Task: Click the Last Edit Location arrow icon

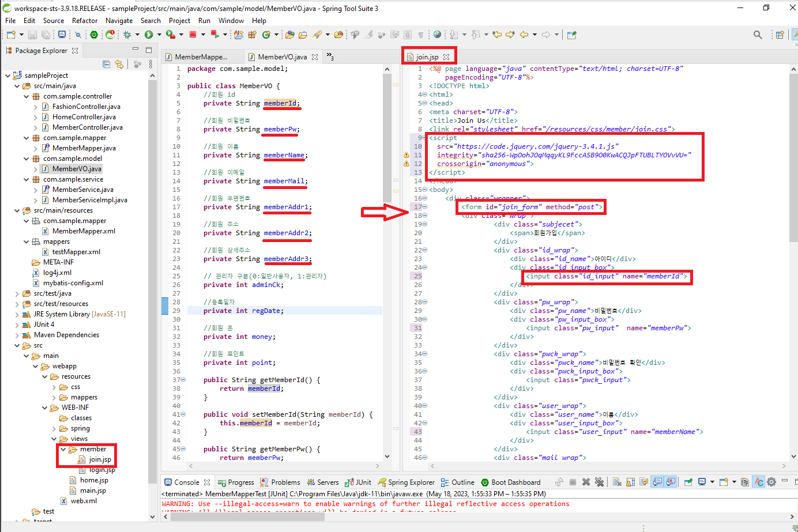Action: tap(497, 35)
